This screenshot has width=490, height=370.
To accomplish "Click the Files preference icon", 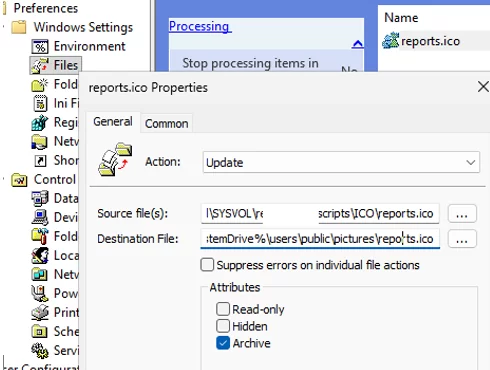I will click(x=40, y=65).
